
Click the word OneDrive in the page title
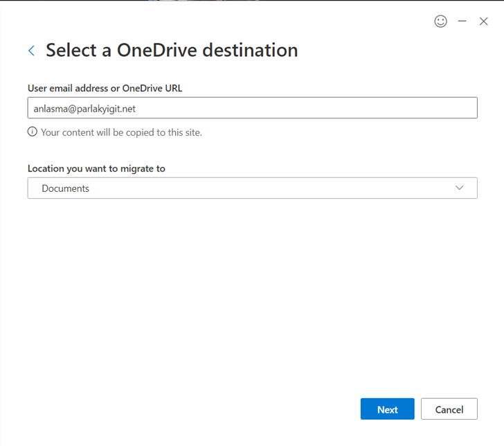tap(157, 51)
